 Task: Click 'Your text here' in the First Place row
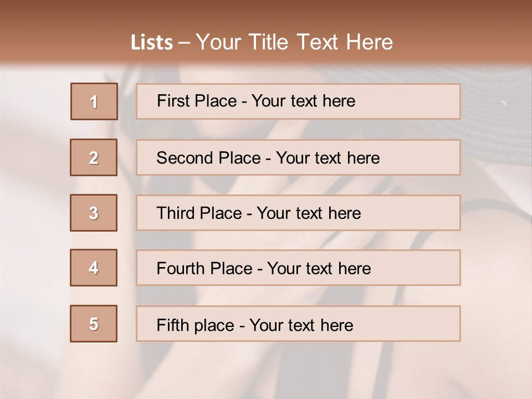(x=303, y=101)
